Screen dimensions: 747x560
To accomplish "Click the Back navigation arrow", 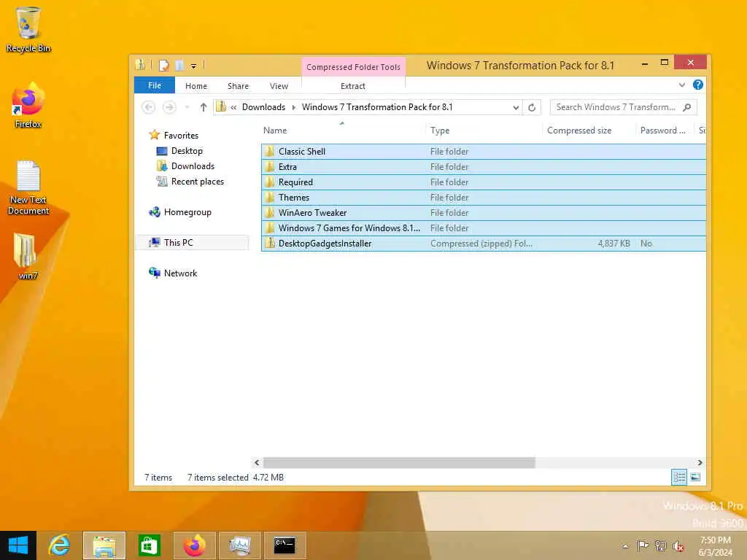I will click(x=149, y=108).
